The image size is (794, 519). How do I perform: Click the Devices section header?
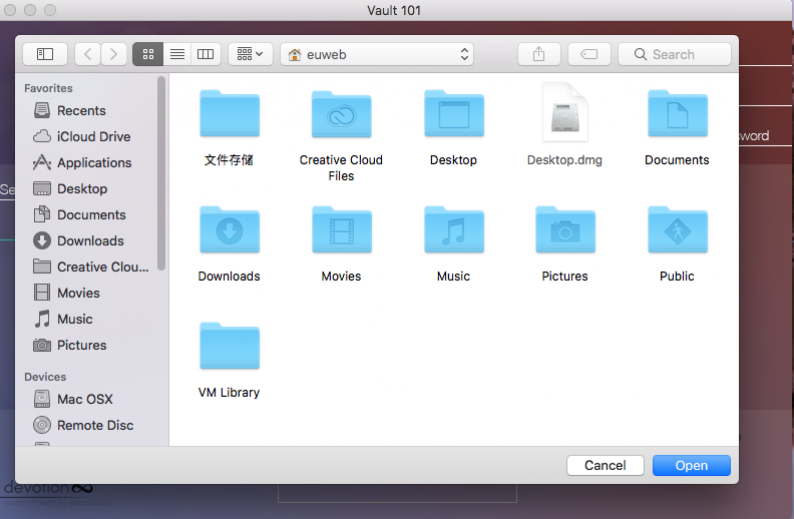pyautogui.click(x=45, y=377)
